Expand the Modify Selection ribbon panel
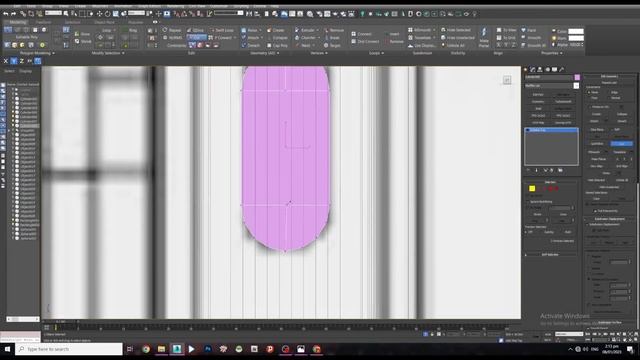Screen dimensions: 640x360 pos(108,53)
